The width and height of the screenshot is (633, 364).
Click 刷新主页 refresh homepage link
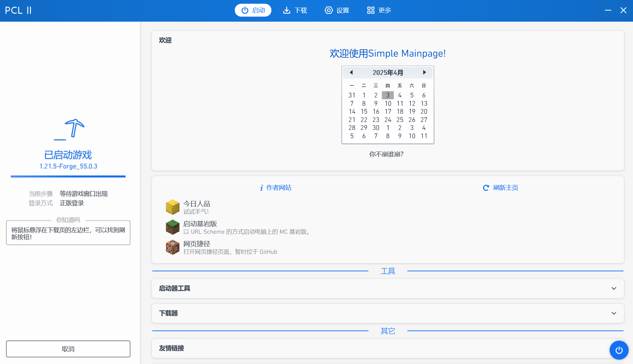point(500,188)
